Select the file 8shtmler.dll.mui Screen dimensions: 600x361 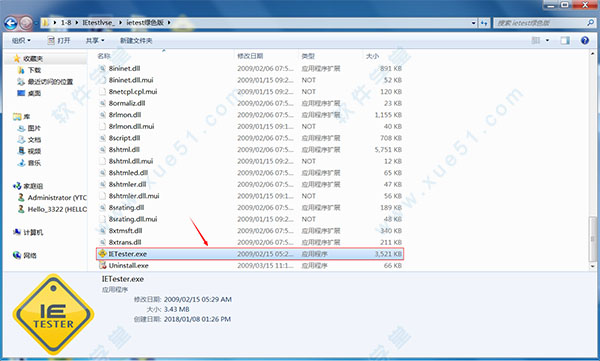pos(134,196)
